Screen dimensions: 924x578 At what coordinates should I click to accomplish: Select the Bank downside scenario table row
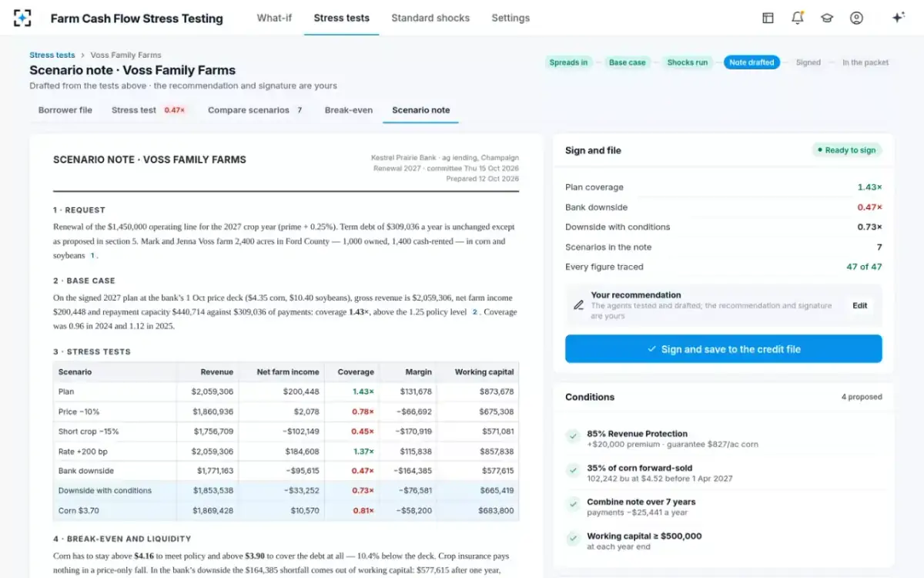coord(286,471)
